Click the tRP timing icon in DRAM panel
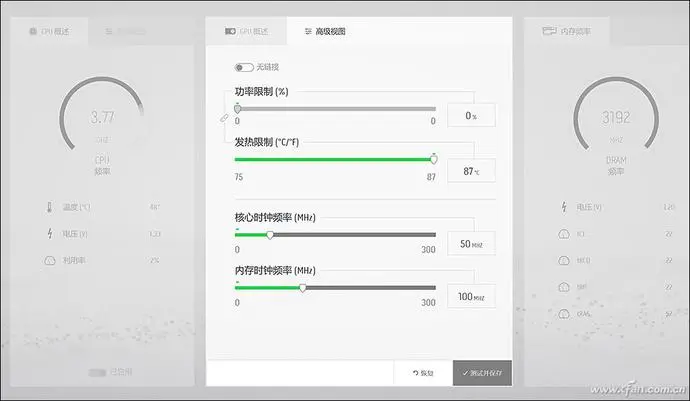This screenshot has height=401, width=690. (x=564, y=287)
